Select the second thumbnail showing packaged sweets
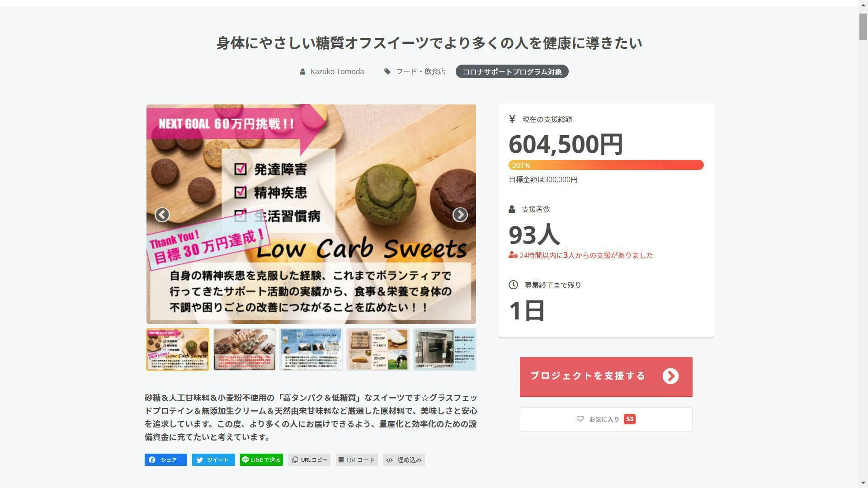 [x=244, y=349]
